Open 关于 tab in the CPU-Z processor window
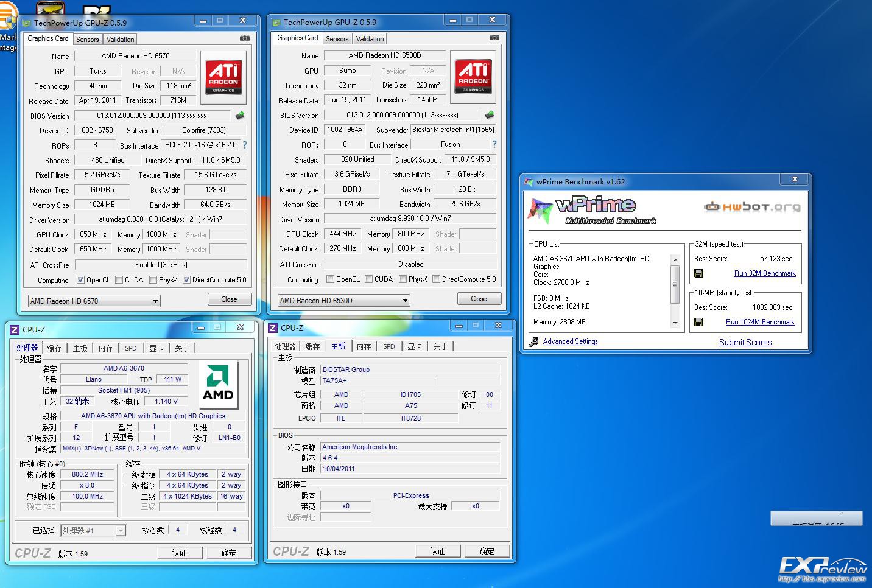This screenshot has width=872, height=588. tap(182, 348)
